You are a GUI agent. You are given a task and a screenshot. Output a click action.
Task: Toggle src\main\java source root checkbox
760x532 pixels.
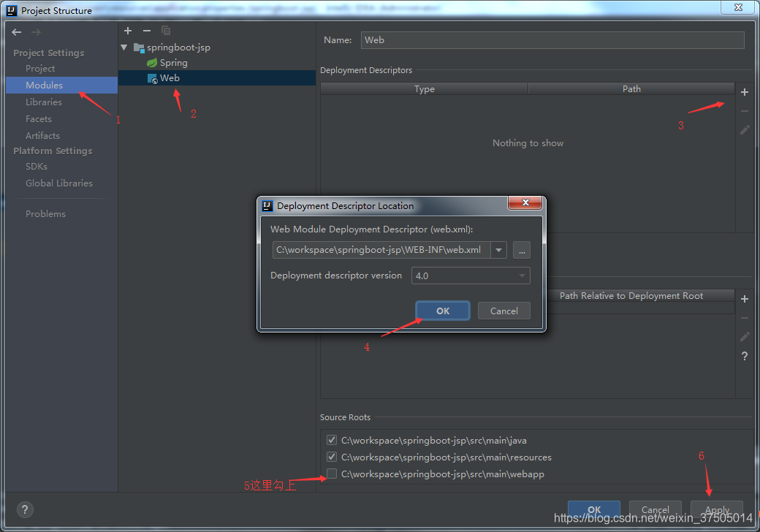click(x=332, y=440)
